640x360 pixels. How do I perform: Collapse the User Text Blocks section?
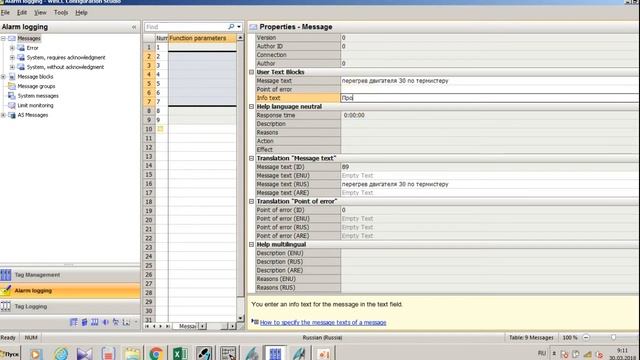click(x=251, y=72)
